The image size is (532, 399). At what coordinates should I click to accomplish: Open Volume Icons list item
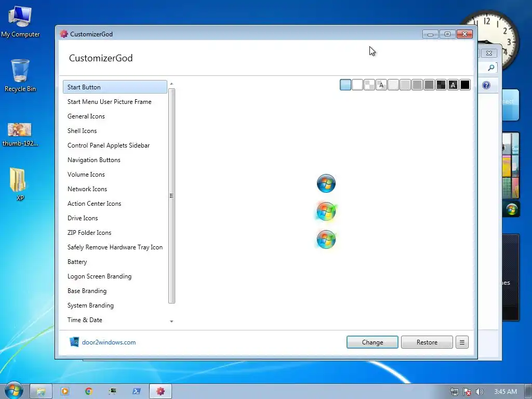tap(115, 175)
